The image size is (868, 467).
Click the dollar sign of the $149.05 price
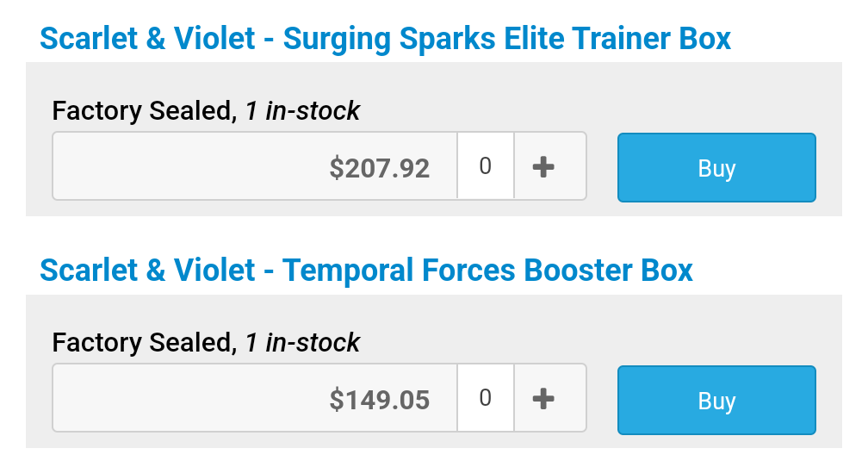tap(337, 400)
